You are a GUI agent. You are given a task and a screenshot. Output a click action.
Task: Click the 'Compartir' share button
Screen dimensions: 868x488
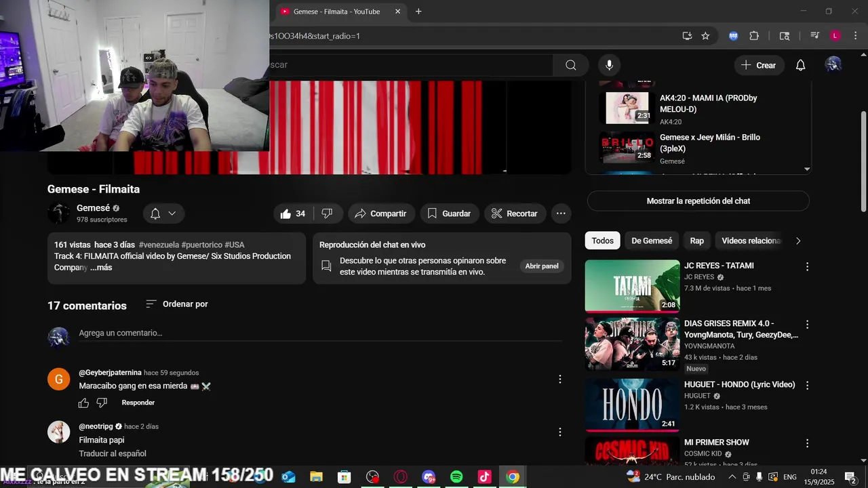[x=381, y=213]
